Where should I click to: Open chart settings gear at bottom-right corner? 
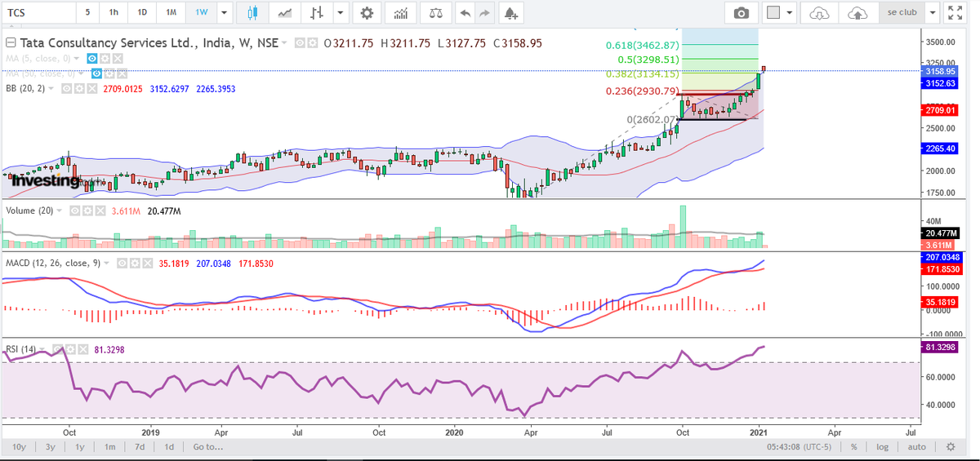pyautogui.click(x=950, y=447)
